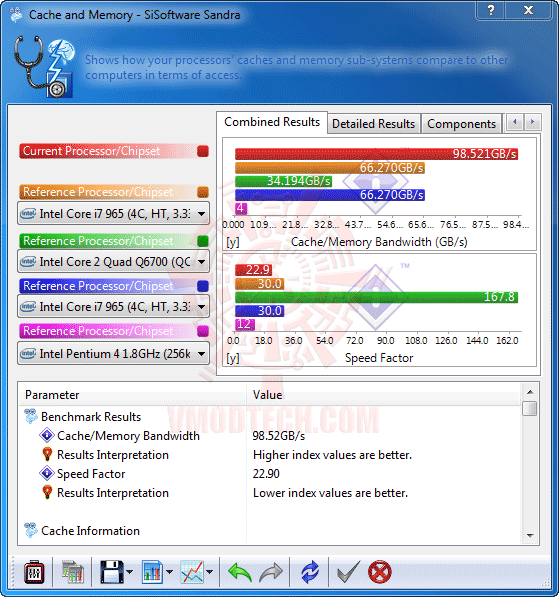Screen dimensions: 559x597
Task: Click the 98.52GB/s value cell
Action: pos(279,436)
